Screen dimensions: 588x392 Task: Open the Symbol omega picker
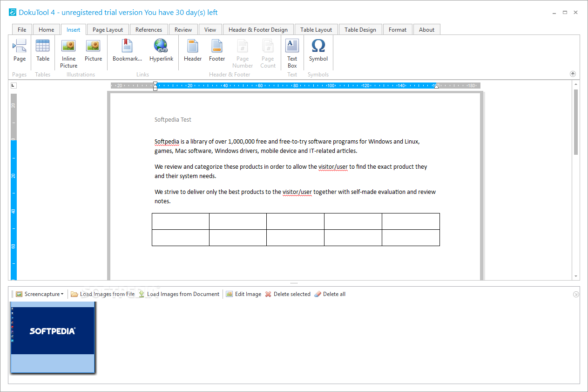pyautogui.click(x=318, y=50)
